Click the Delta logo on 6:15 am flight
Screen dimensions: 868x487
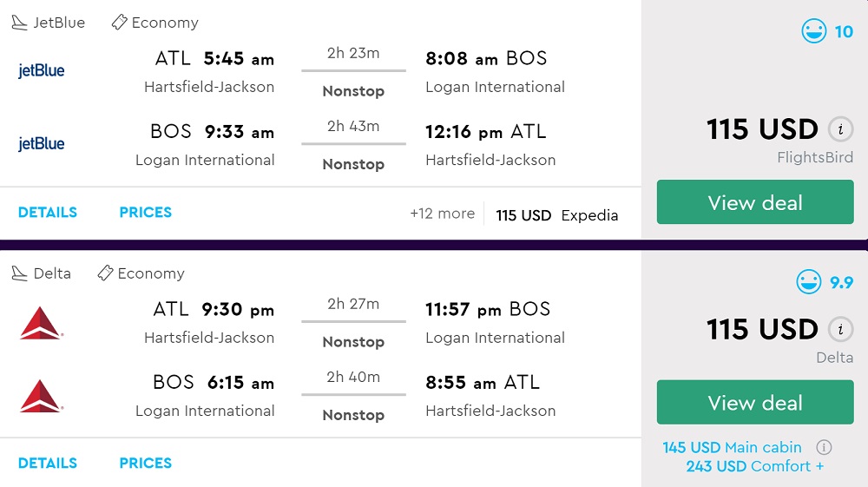point(41,396)
